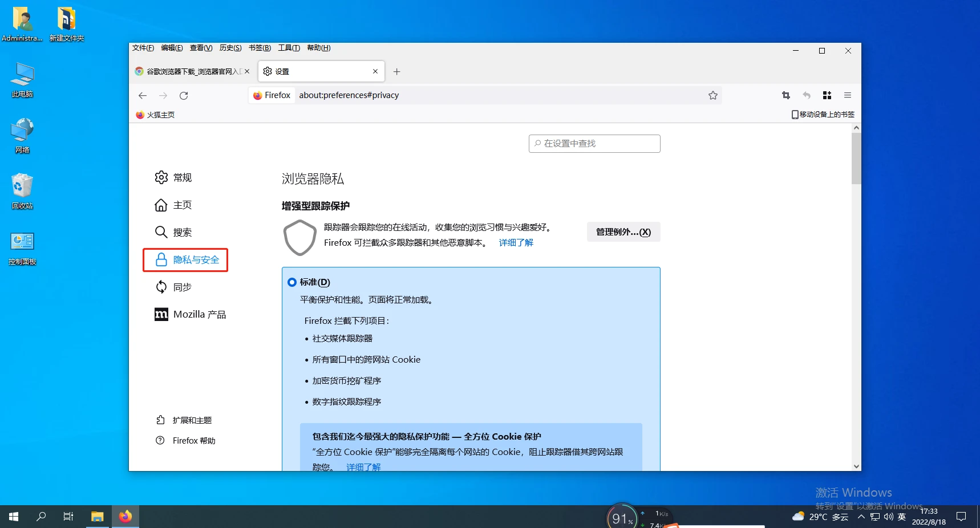Click Firefox taskbar icon

coord(125,517)
